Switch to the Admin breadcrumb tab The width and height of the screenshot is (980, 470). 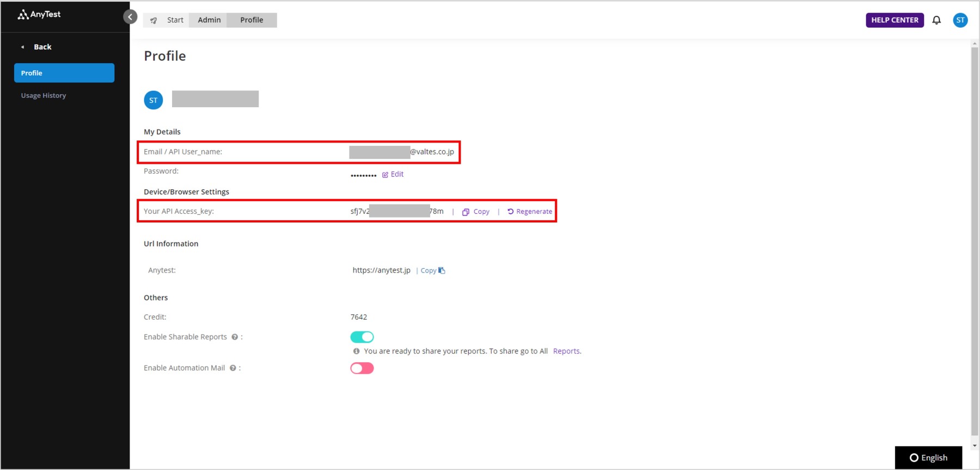click(x=209, y=20)
